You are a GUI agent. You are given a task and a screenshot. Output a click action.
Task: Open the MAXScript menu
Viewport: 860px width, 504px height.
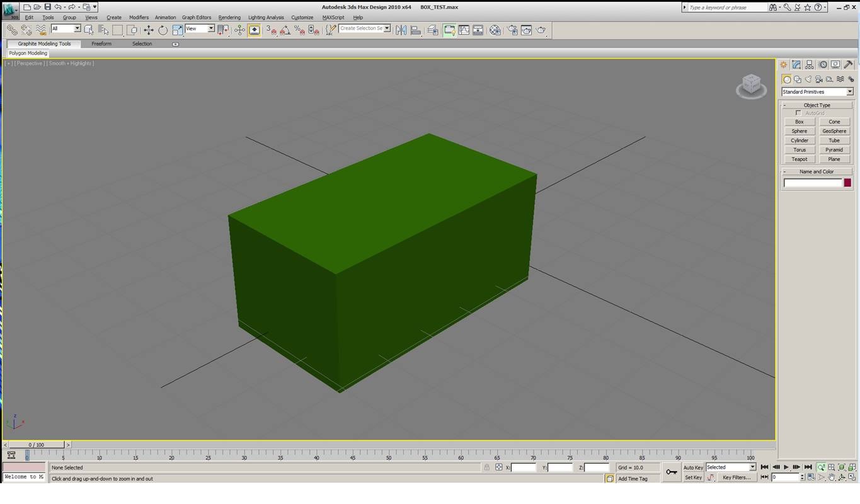[x=333, y=18]
